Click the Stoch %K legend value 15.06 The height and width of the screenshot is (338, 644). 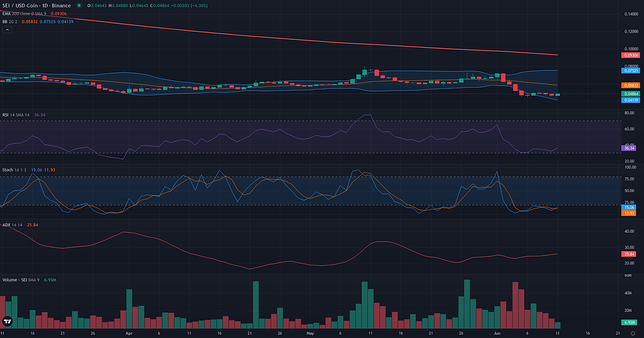(37, 170)
